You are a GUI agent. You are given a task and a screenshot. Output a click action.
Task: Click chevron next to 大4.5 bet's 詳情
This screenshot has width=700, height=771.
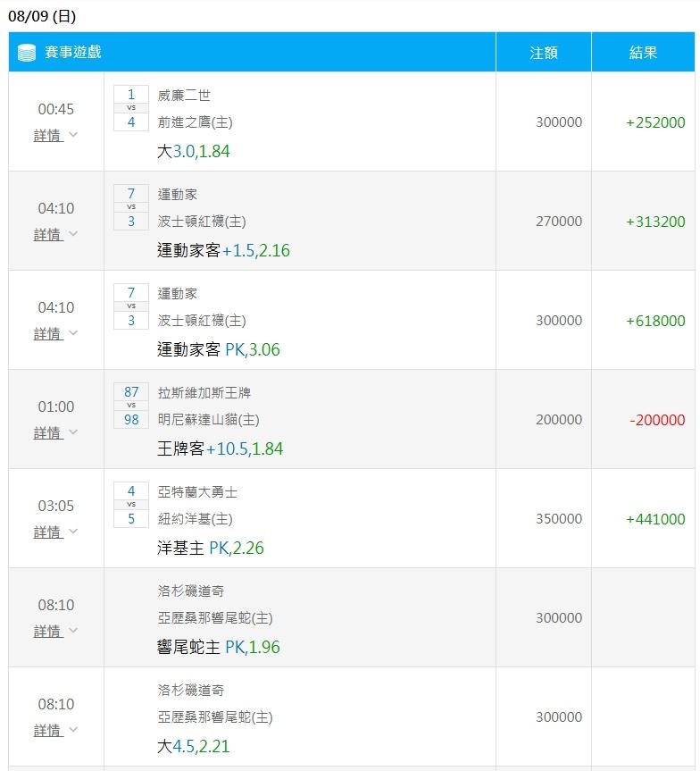pyautogui.click(x=73, y=729)
